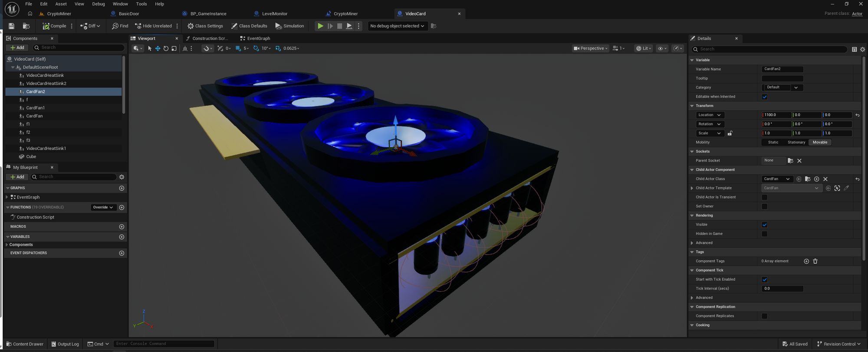Open the Perspective view mode dropdown
This screenshot has height=352, width=868.
click(x=590, y=49)
